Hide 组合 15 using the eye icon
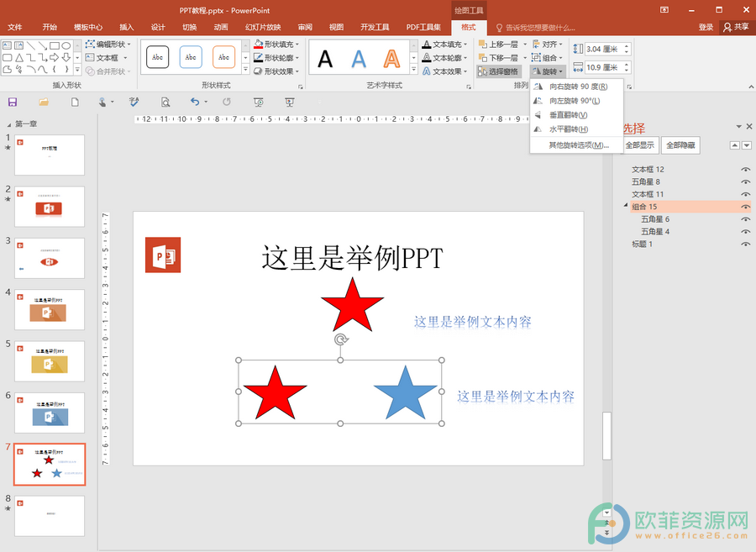Screen dimensions: 756x552 click(745, 207)
